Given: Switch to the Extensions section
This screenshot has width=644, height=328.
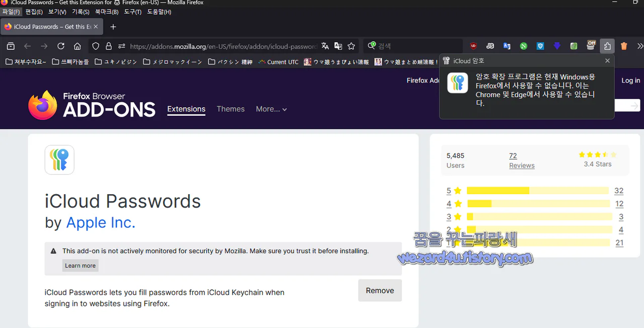Looking at the screenshot, I should click(x=186, y=109).
